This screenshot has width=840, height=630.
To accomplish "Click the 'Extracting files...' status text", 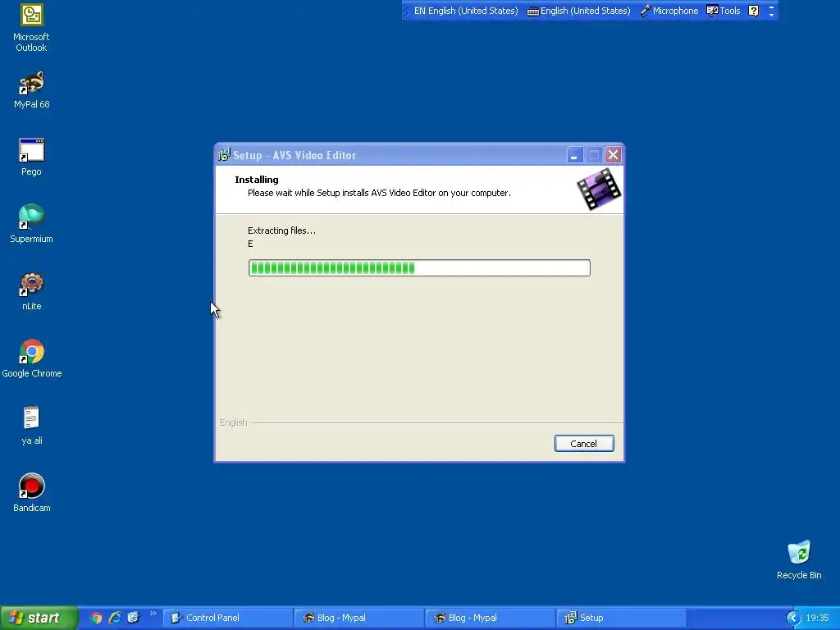I will tap(282, 231).
